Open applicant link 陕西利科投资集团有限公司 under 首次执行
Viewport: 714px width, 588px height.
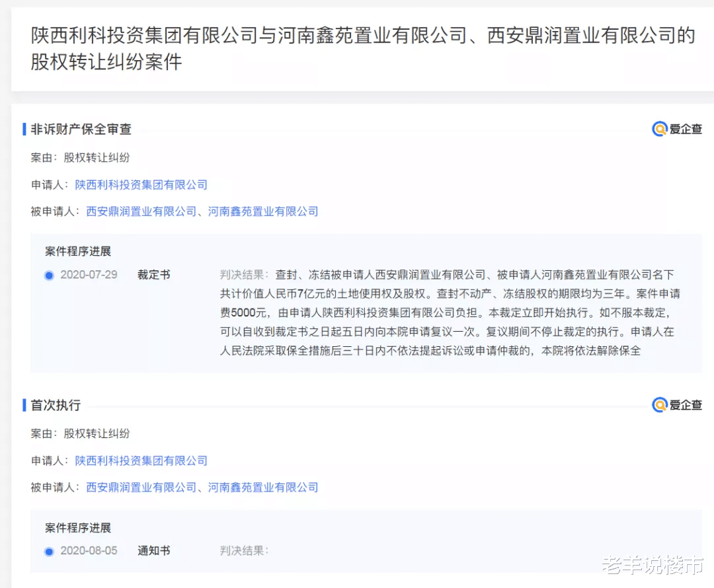coord(141,460)
